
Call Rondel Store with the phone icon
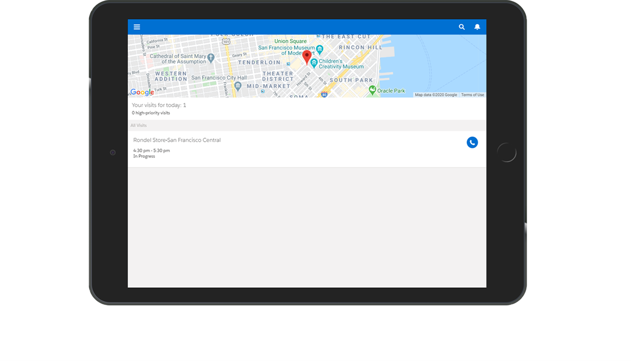pos(472,142)
